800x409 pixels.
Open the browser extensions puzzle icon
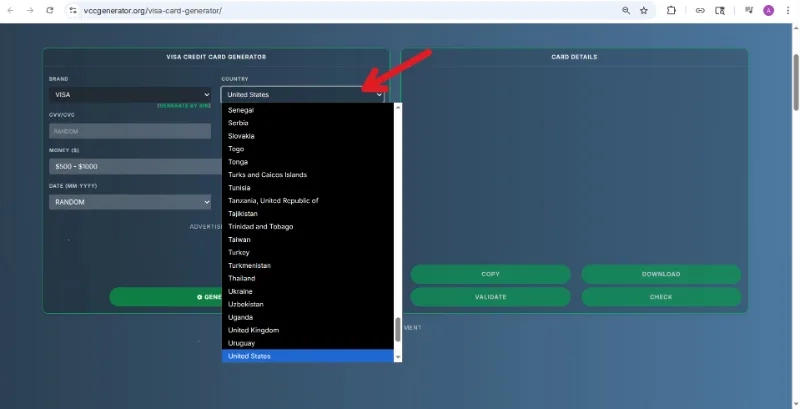coord(671,10)
